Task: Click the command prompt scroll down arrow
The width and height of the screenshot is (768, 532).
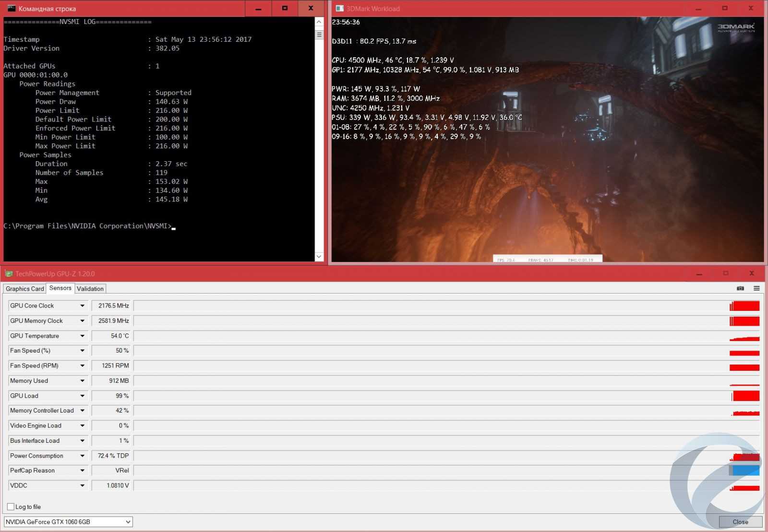Action: [x=319, y=257]
